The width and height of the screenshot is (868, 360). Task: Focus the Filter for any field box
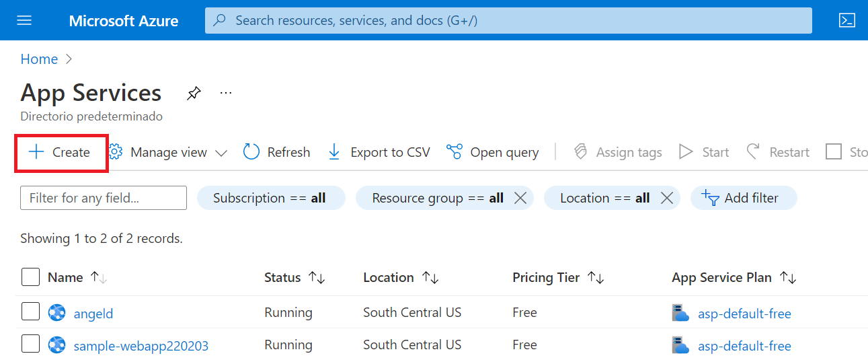click(104, 198)
